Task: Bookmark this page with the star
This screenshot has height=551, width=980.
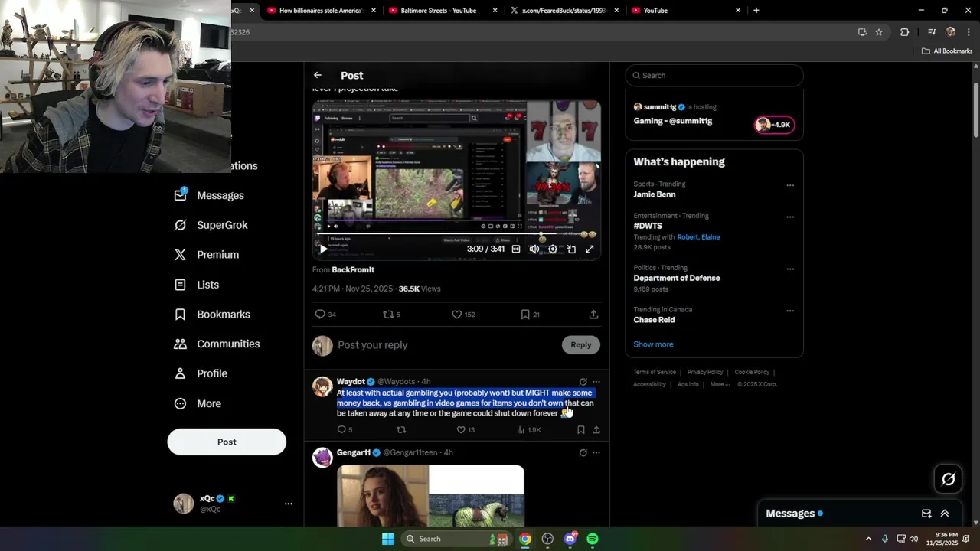Action: [x=879, y=32]
